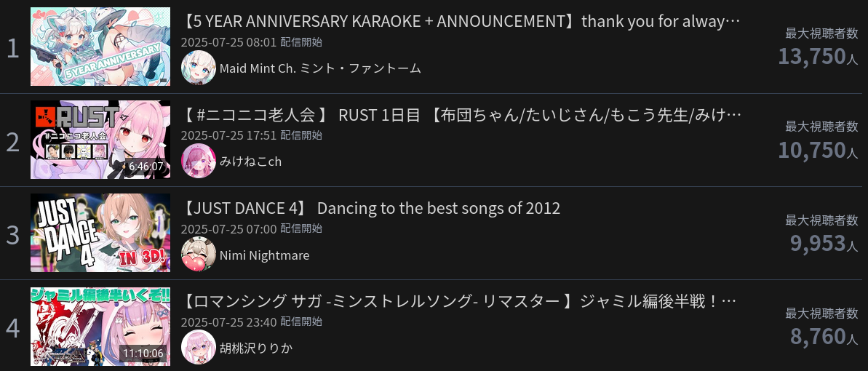Visit the Nimi Nightmare channel name link
The height and width of the screenshot is (371, 868).
coord(264,255)
